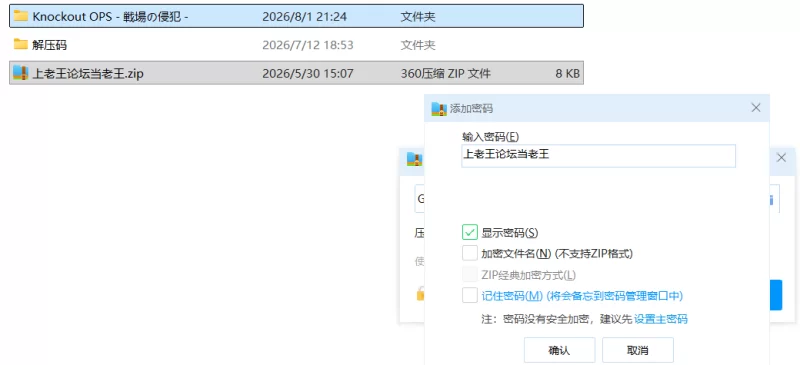
Task: Open the 设置主密码 link
Action: [661, 319]
